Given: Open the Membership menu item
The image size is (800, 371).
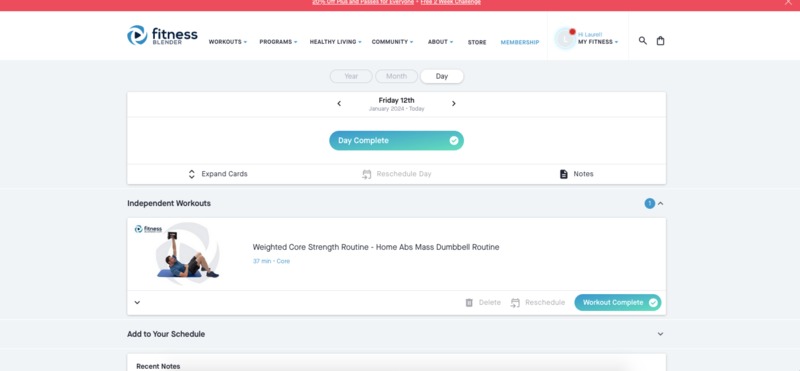Looking at the screenshot, I should click(x=520, y=42).
